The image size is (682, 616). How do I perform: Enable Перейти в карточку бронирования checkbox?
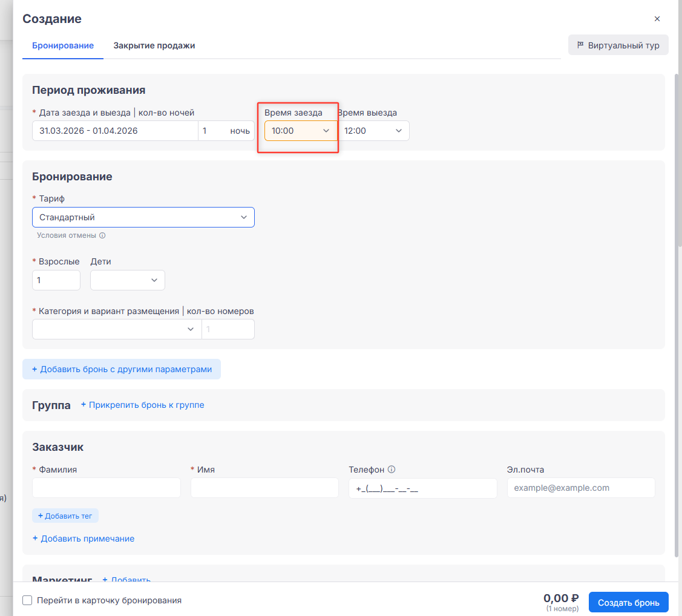27,600
